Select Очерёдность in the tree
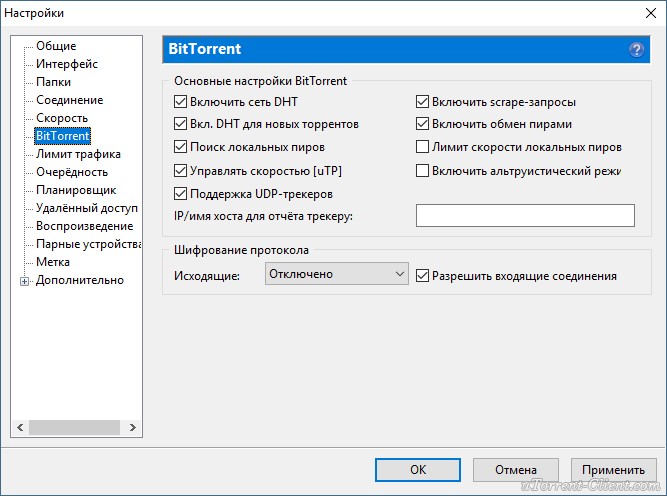Screen dimensions: 667x496 [72, 172]
